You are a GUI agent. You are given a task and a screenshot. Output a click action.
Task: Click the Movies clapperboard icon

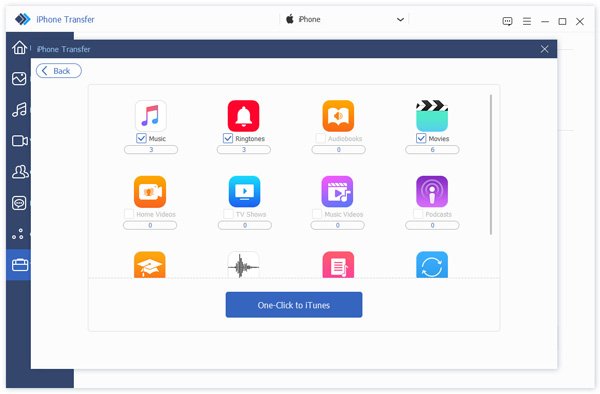coord(432,116)
